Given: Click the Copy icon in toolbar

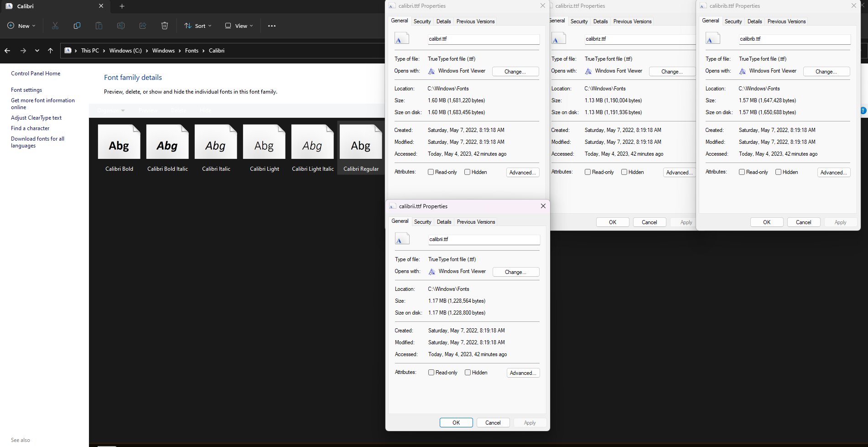Looking at the screenshot, I should coord(77,26).
